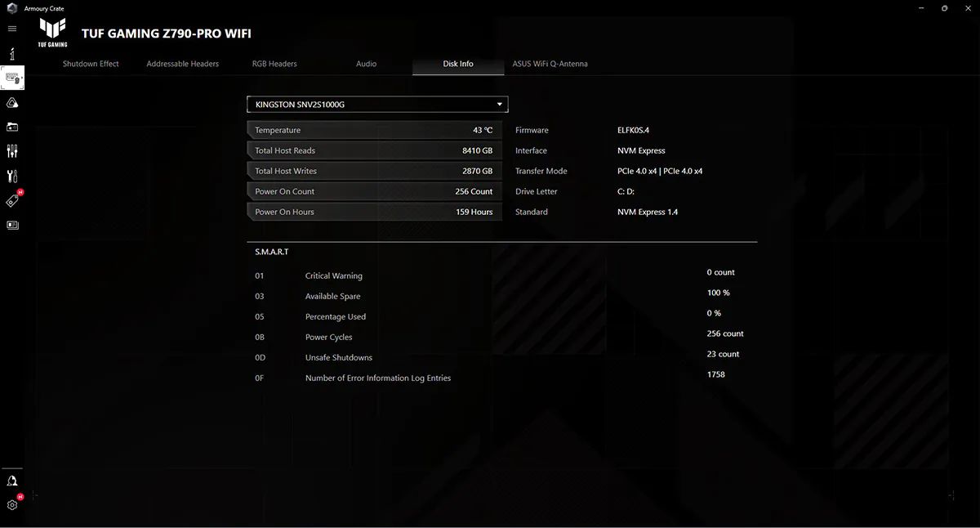Go to the Home dashboard sidebar icon
The height and width of the screenshot is (528, 980).
12,54
